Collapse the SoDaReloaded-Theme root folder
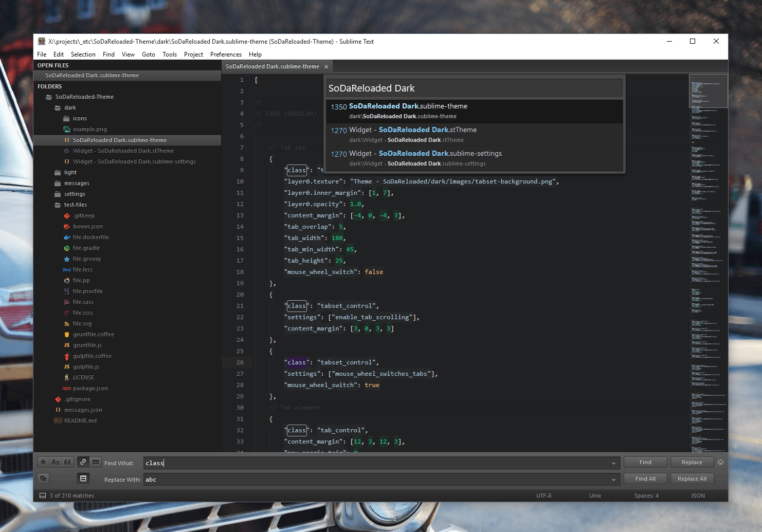The height and width of the screenshot is (532, 762). click(49, 97)
